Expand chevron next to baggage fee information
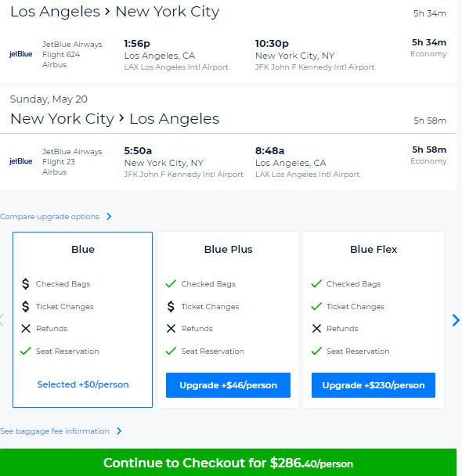 [119, 431]
